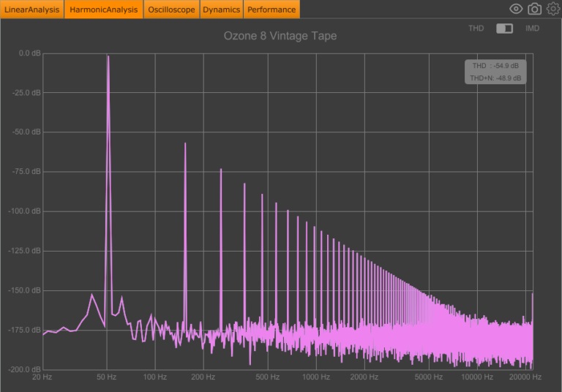Click the -175.0 dB axis label
Image resolution: width=562 pixels, height=392 pixels.
click(x=24, y=330)
